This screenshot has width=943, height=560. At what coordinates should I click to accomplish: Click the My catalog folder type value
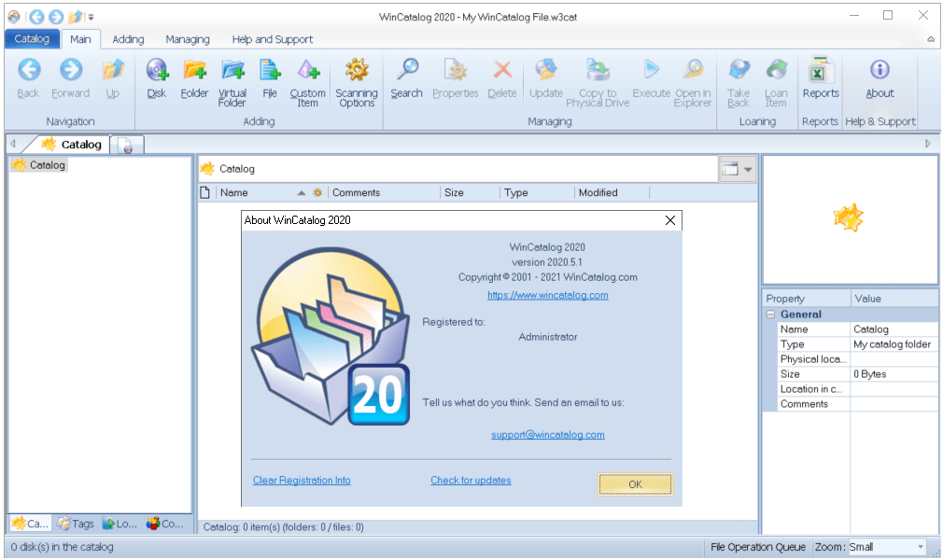tap(894, 344)
